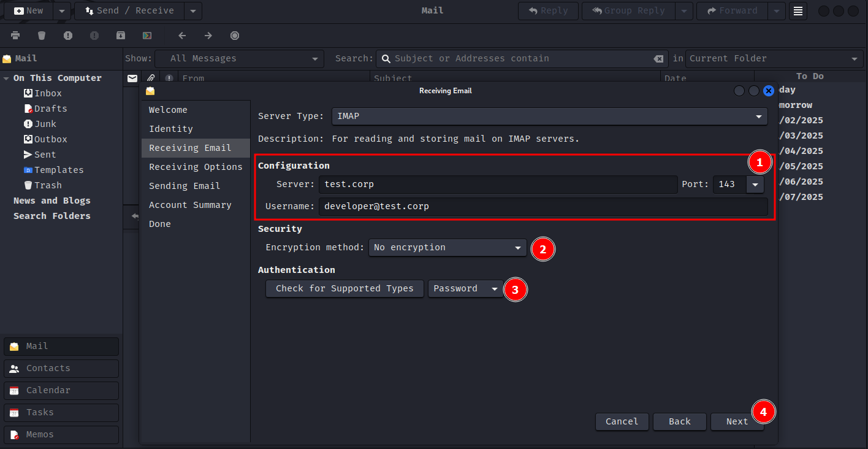
Task: Click the trash Delete icon in the toolbar
Action: pyautogui.click(x=42, y=36)
